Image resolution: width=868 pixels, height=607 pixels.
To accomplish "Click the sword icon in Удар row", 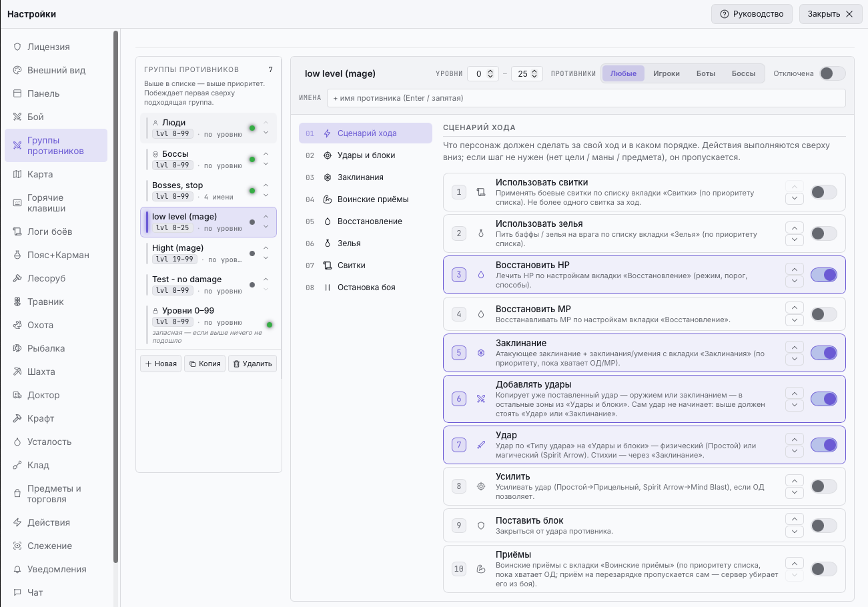I will (x=481, y=445).
